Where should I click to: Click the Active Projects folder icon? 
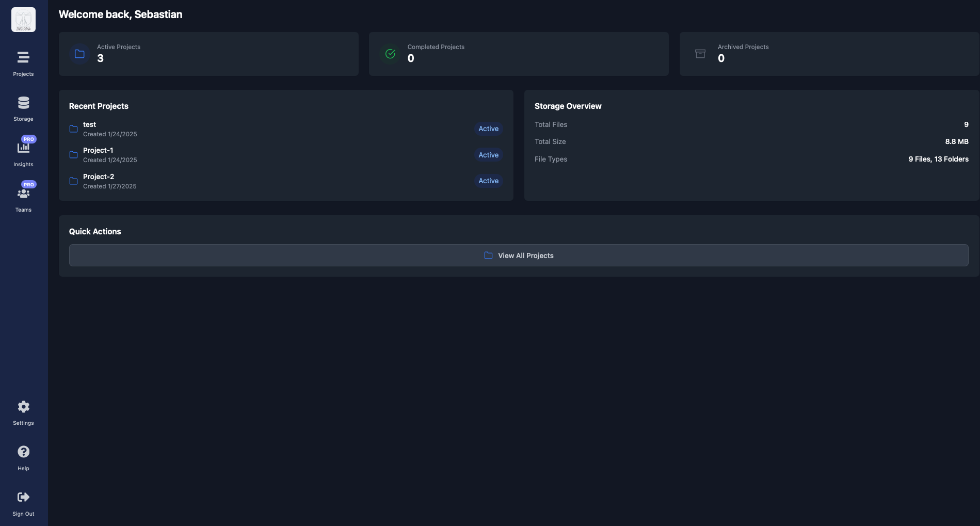pyautogui.click(x=79, y=54)
